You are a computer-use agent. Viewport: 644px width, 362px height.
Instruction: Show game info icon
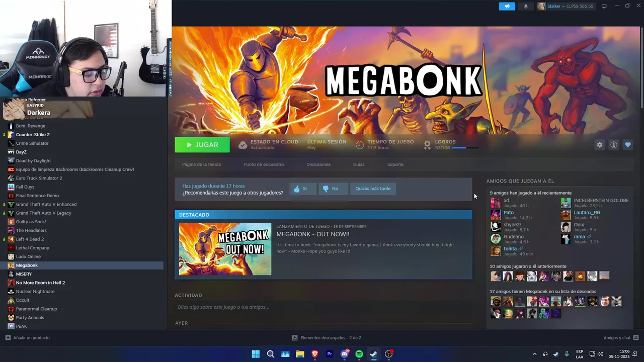[x=614, y=145]
